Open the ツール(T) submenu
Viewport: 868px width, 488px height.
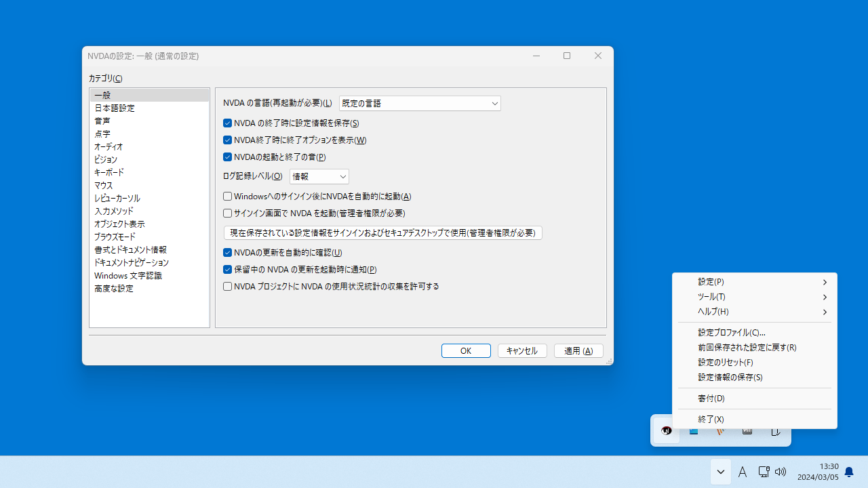coord(755,297)
